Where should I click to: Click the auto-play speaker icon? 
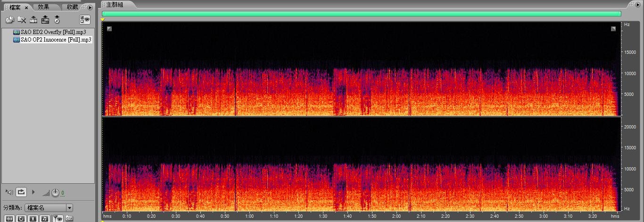point(9,192)
